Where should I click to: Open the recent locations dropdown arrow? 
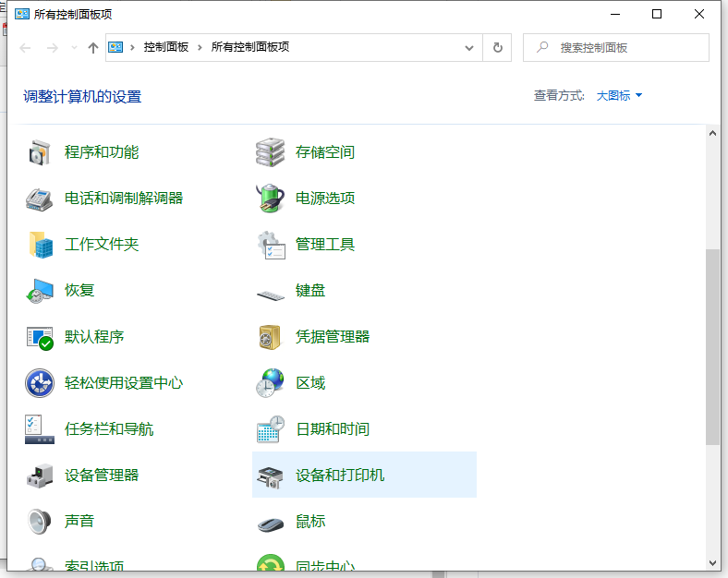point(74,48)
